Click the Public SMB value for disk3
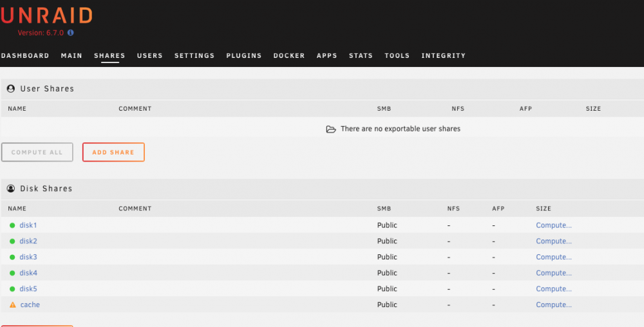644x327 pixels. tap(387, 257)
